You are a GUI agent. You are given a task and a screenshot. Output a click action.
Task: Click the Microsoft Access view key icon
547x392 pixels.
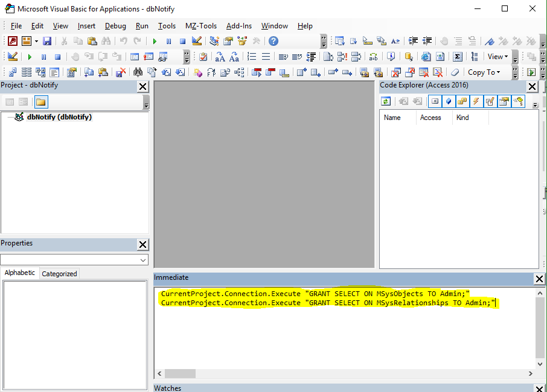[x=13, y=41]
